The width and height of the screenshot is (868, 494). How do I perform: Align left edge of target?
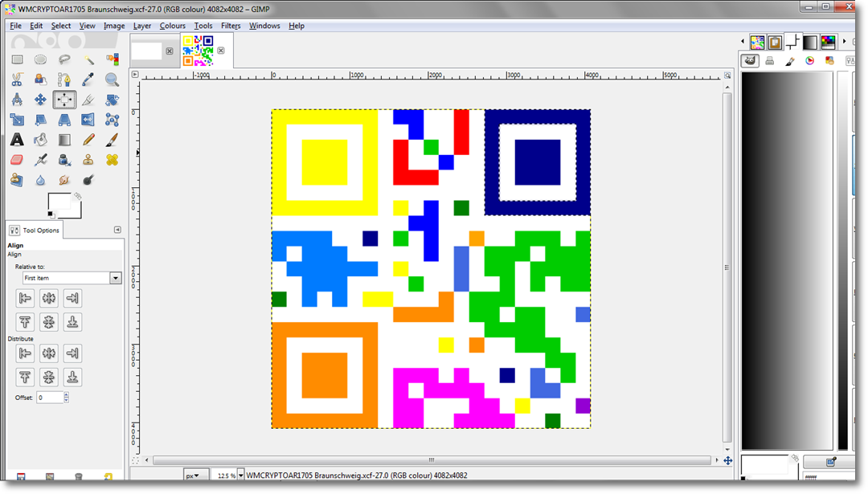pyautogui.click(x=25, y=298)
